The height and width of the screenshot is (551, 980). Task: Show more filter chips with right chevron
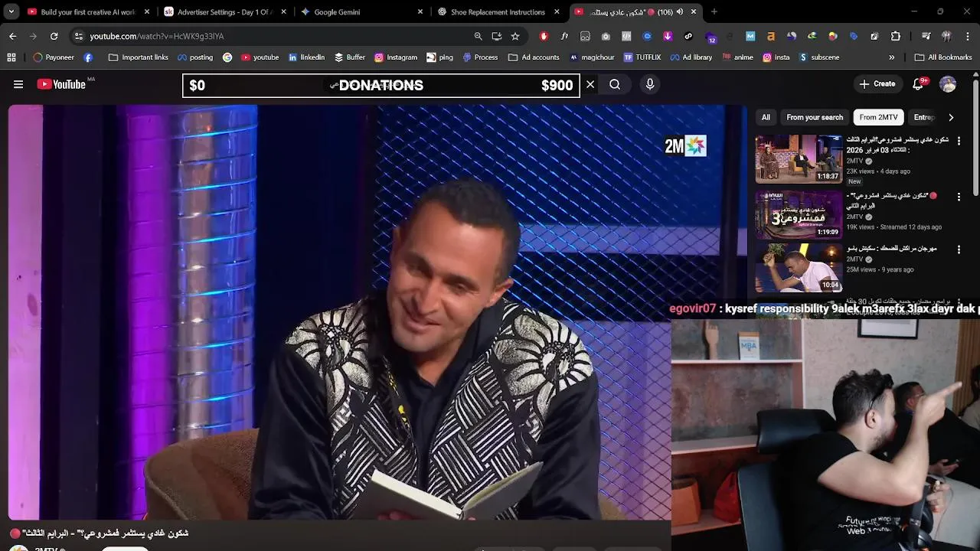[x=951, y=117]
